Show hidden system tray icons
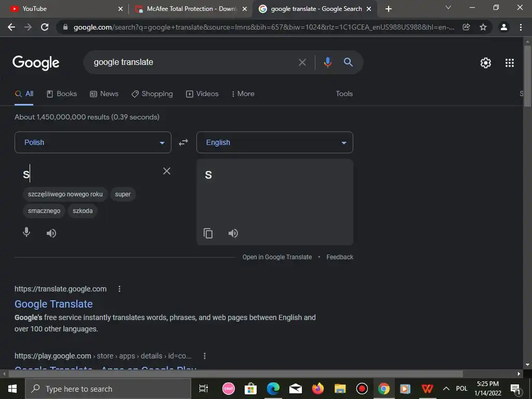Viewport: 532px width, 399px height. click(x=446, y=389)
